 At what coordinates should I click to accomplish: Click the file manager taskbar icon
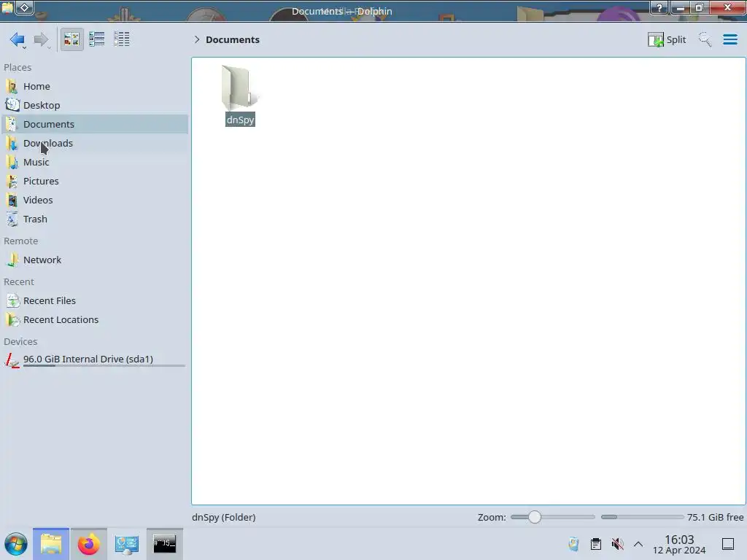click(51, 544)
